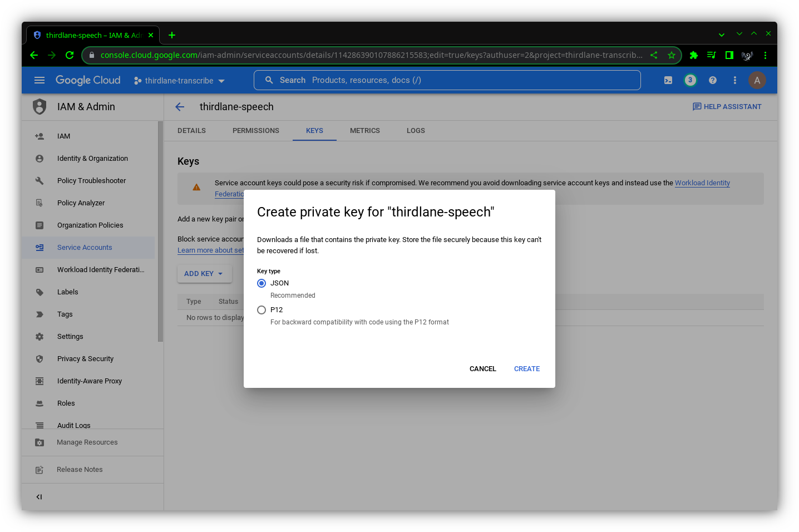Click the Type column header in keys table
799x532 pixels.
(x=194, y=302)
